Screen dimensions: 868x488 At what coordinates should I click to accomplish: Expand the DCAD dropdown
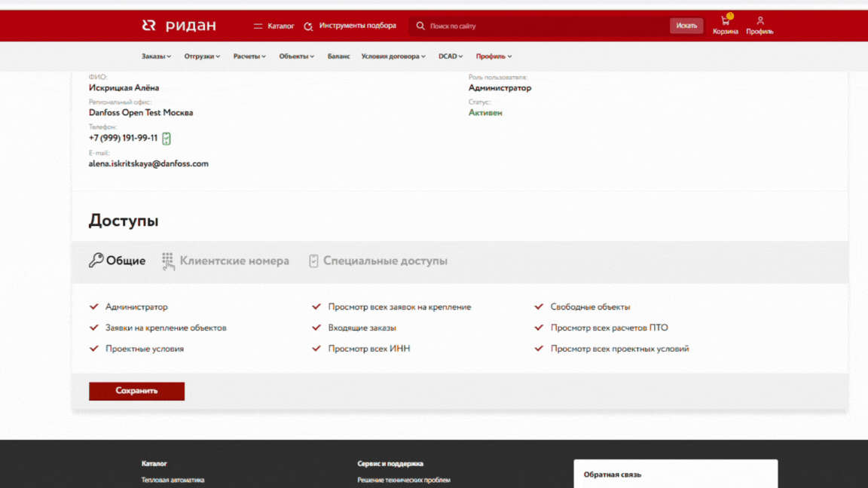pos(450,56)
